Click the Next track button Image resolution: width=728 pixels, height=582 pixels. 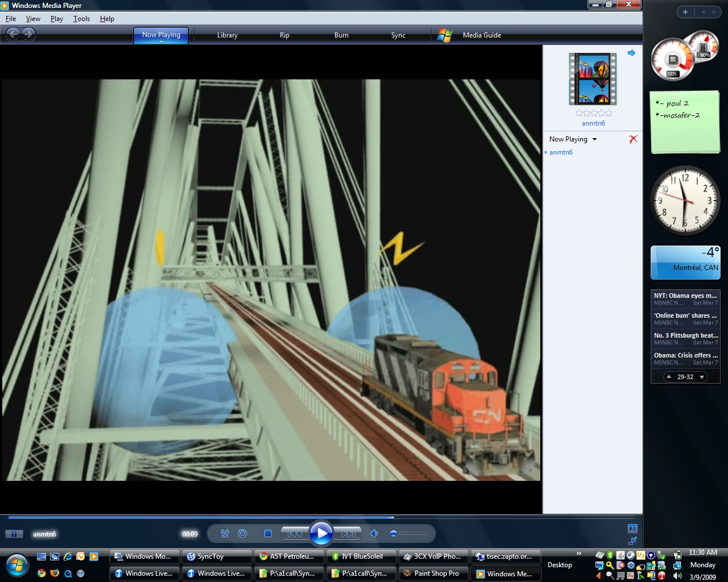point(348,534)
